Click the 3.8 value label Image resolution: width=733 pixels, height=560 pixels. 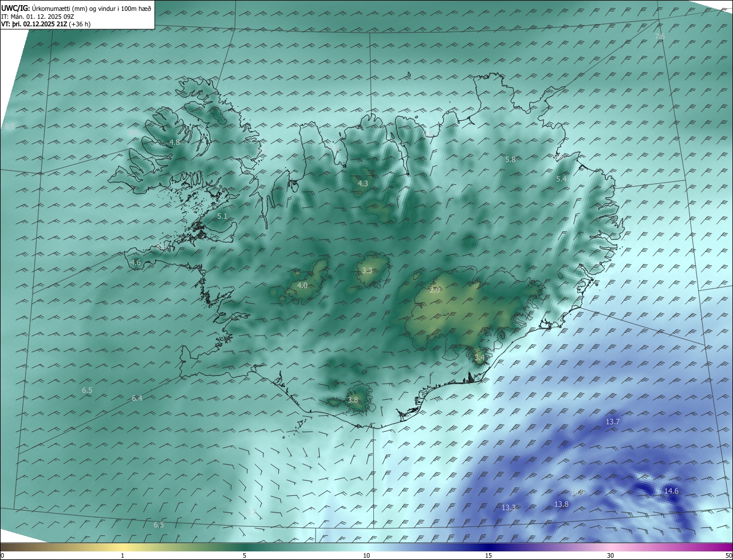click(x=353, y=400)
